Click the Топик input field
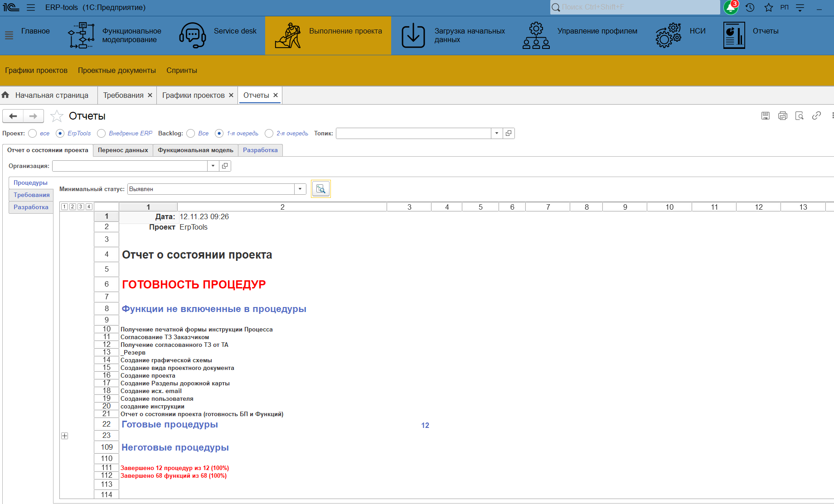This screenshot has width=834, height=504. point(413,133)
